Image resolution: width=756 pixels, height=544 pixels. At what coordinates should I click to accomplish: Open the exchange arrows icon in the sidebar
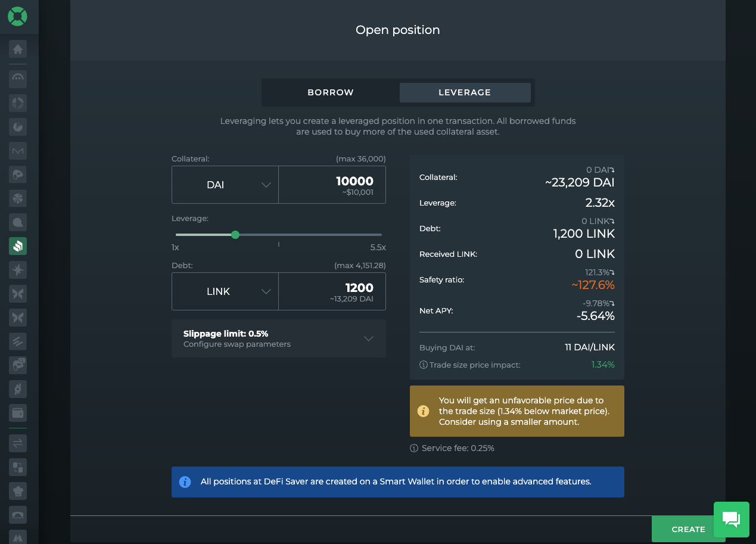click(17, 443)
